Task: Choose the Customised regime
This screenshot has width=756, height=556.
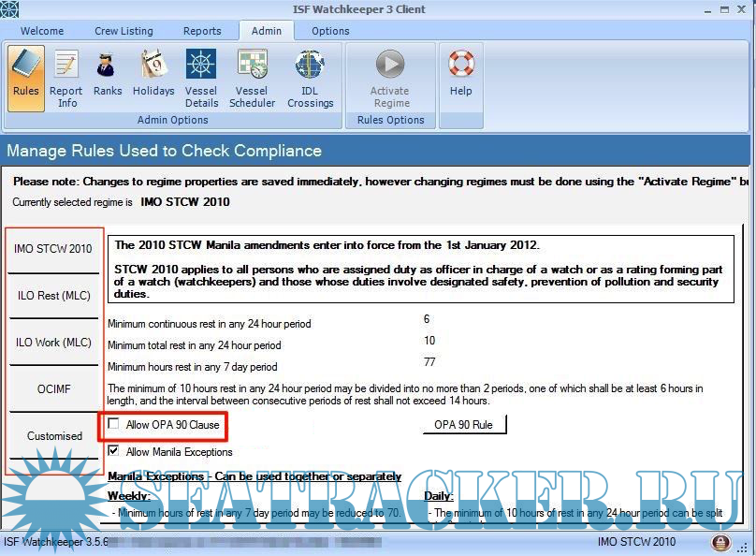Action: pyautogui.click(x=54, y=436)
